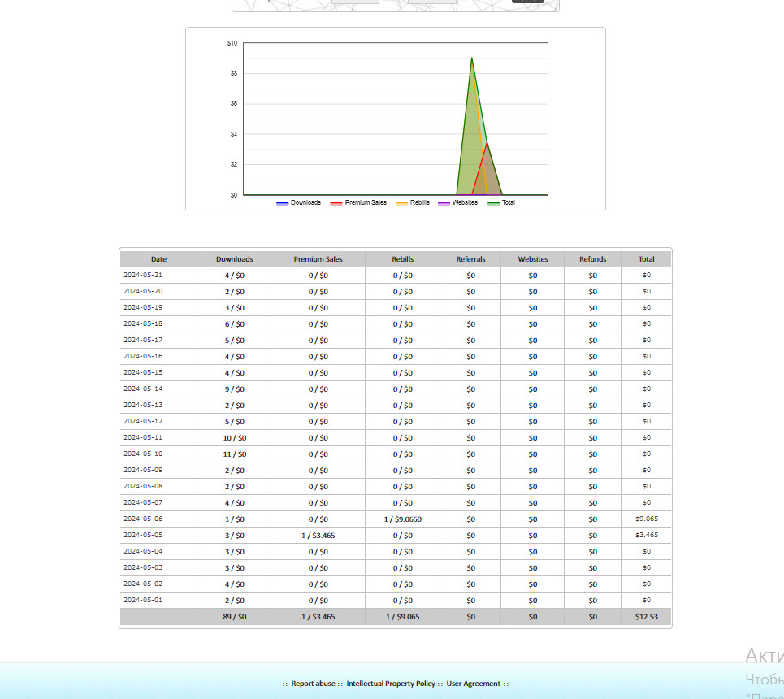
Task: Select the 2024-05-09 date cell
Action: (158, 471)
